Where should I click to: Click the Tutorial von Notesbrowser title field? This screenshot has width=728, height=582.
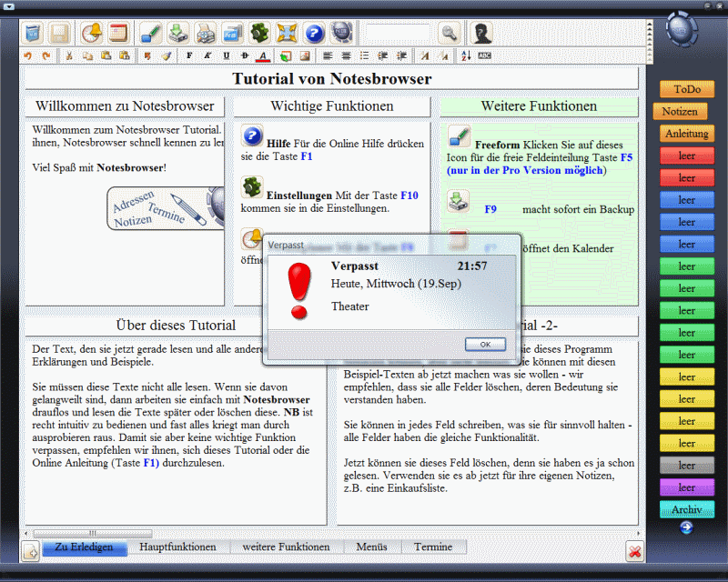[x=331, y=79]
